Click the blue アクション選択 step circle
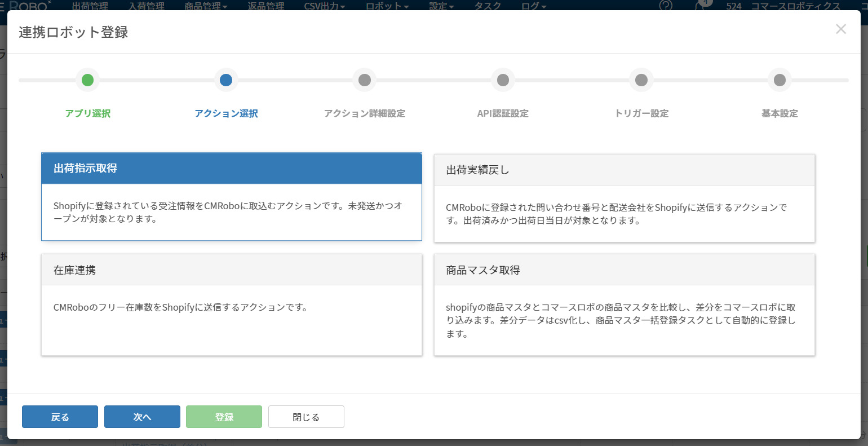This screenshot has width=868, height=446. tap(226, 80)
